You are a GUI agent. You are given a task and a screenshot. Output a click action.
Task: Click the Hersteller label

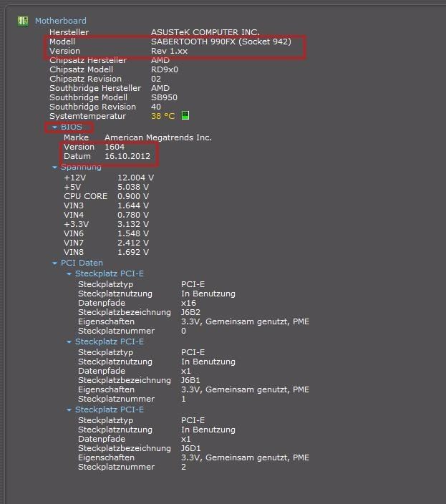[69, 32]
